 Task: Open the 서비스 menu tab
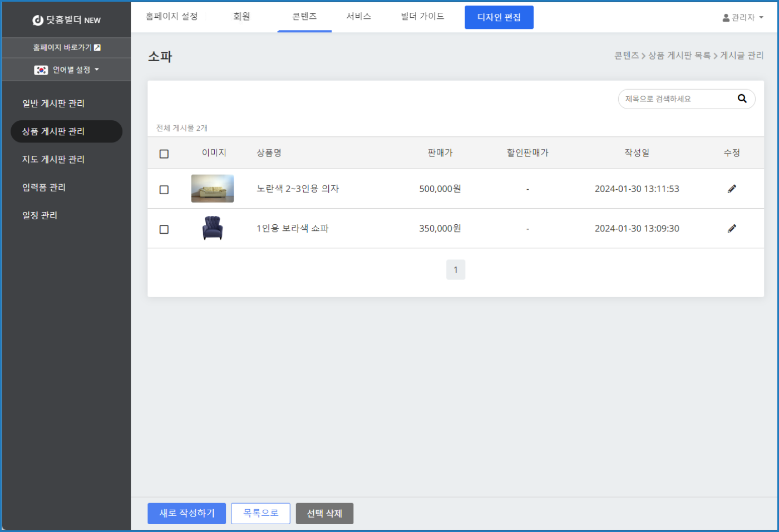pos(358,17)
